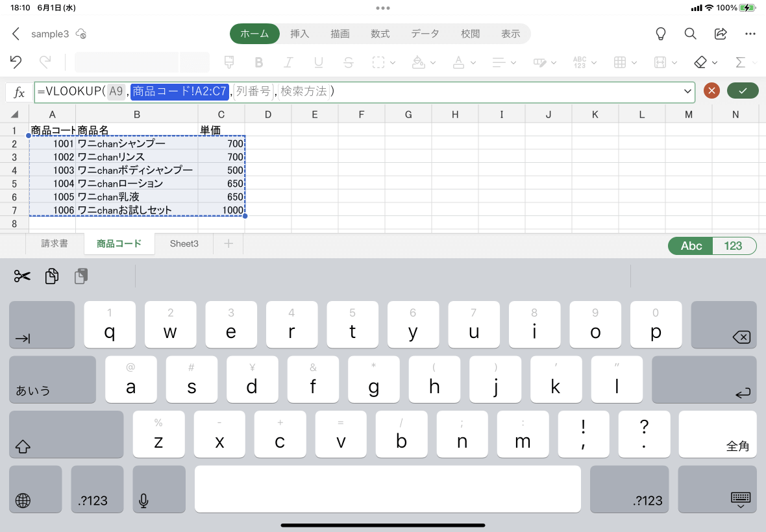Expand the formula bar chevron
This screenshot has height=532, width=766.
tap(687, 91)
